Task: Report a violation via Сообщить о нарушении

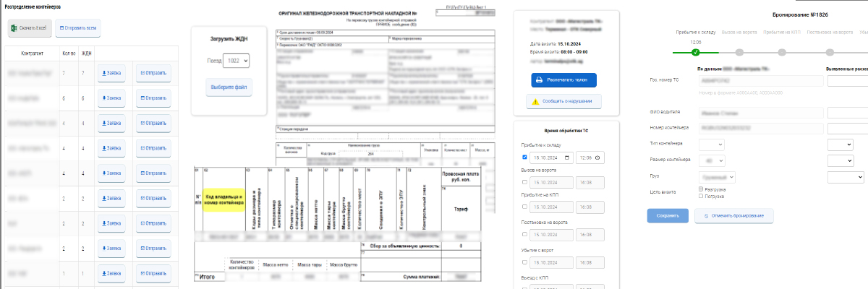Action: click(566, 102)
